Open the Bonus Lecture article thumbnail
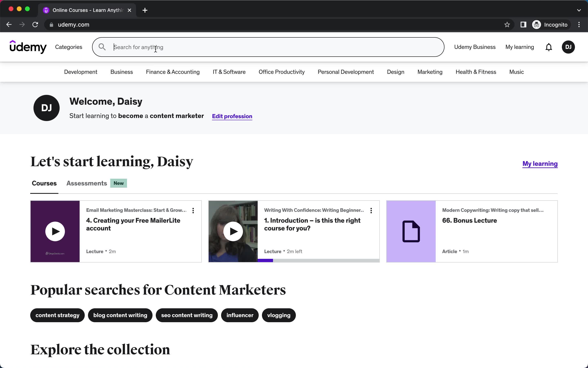This screenshot has height=368, width=588. click(411, 231)
